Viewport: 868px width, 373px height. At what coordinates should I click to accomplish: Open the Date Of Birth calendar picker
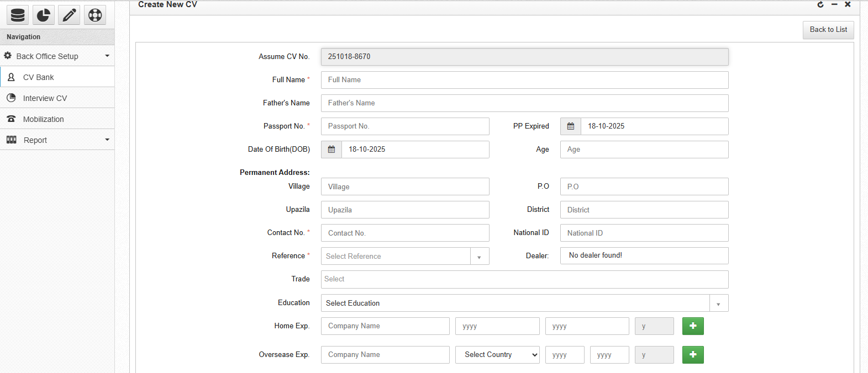[332, 150]
